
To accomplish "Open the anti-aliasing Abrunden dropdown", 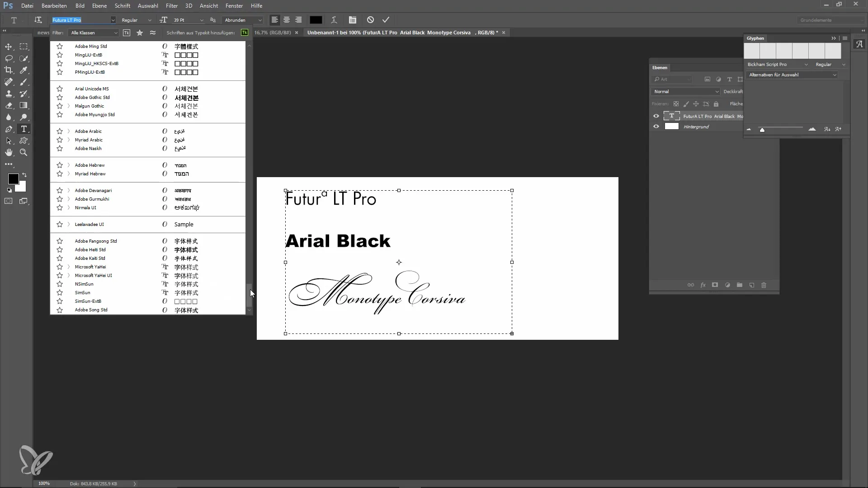I will click(243, 20).
